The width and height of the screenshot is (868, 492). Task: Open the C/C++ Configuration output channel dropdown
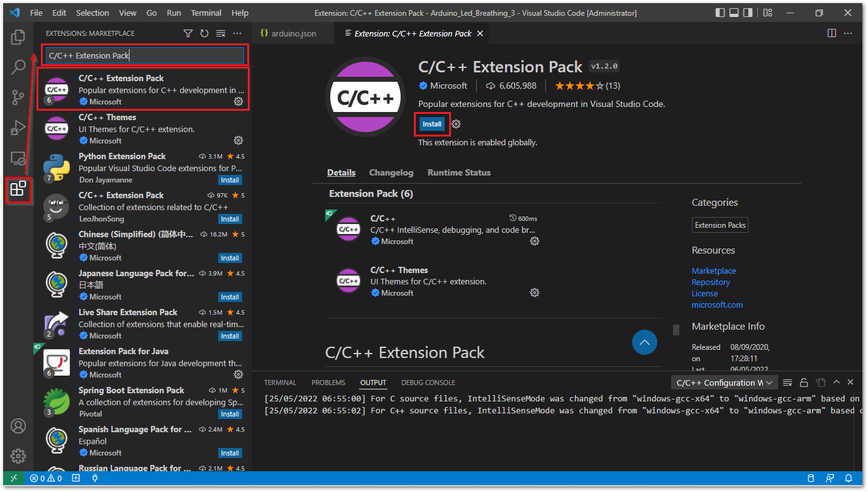(725, 383)
